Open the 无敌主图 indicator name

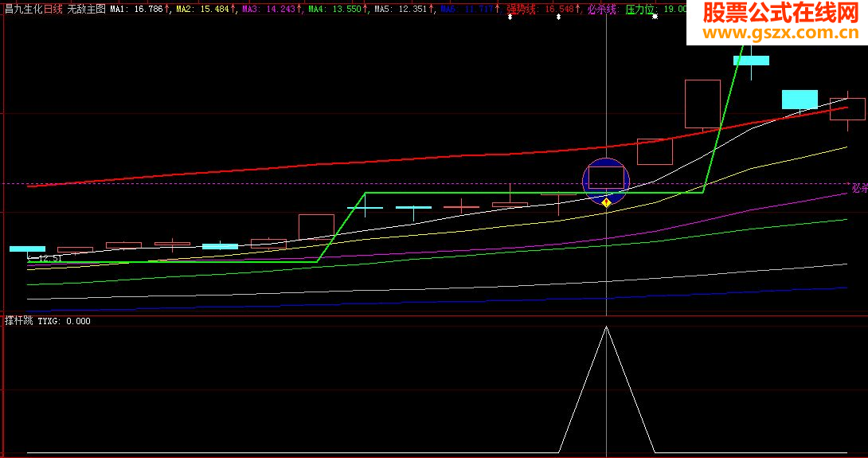86,9
